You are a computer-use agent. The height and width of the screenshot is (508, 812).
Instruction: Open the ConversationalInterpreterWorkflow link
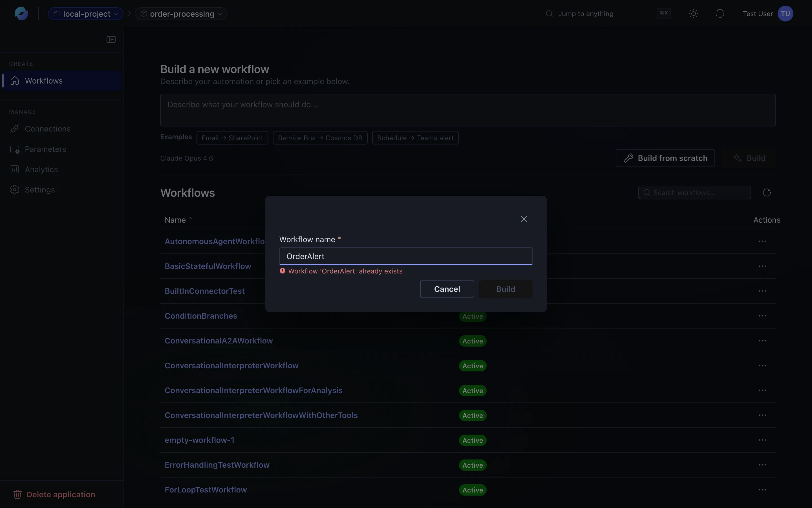pos(231,365)
